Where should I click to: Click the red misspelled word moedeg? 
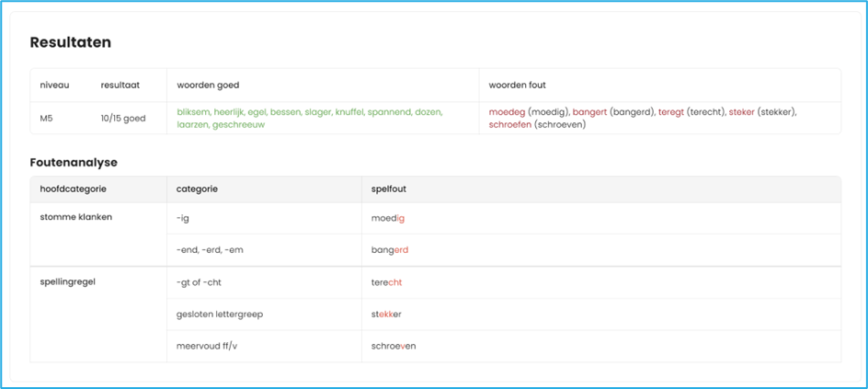[507, 112]
